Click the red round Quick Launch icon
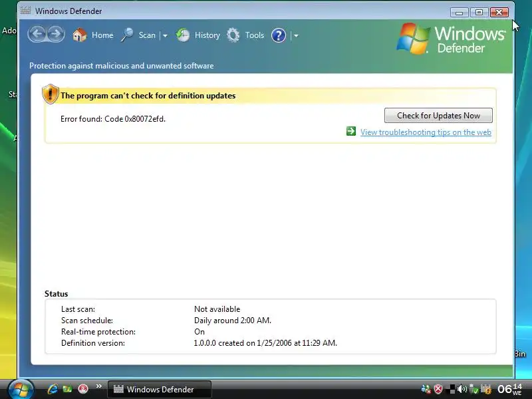This screenshot has width=532, height=399. coord(82,389)
